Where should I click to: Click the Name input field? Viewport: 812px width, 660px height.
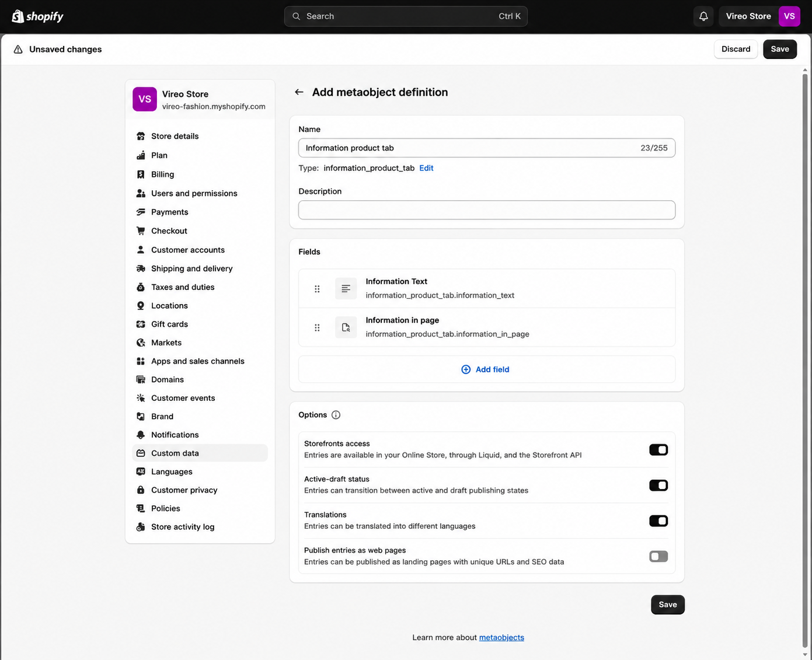(487, 148)
